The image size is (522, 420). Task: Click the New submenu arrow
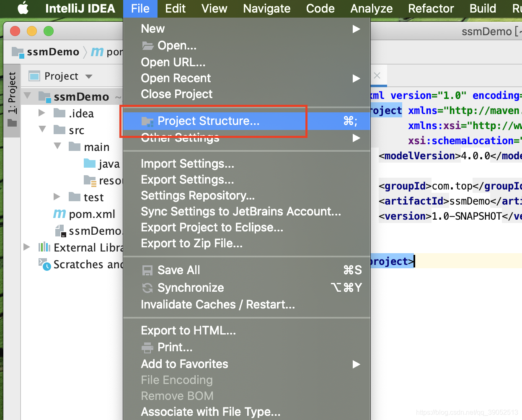point(356,29)
